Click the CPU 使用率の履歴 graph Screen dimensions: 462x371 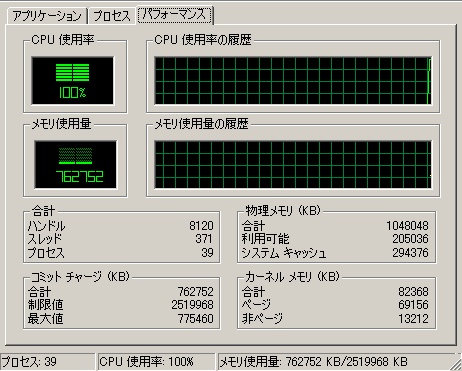(293, 81)
